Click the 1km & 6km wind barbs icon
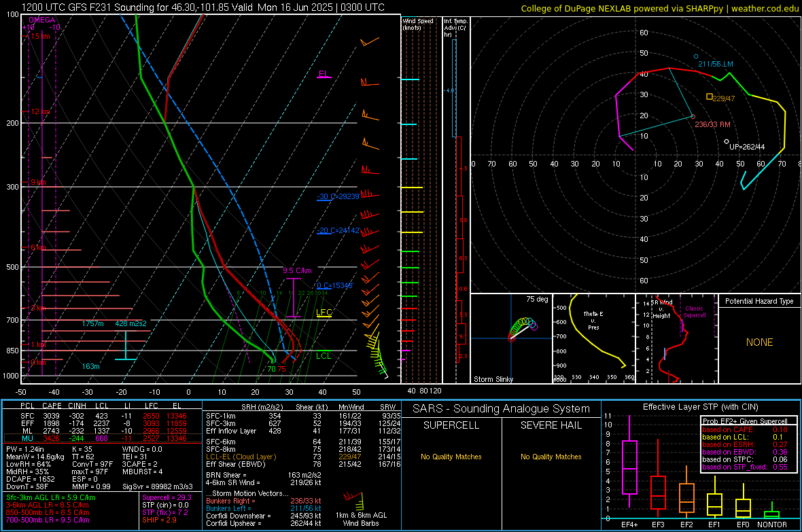 tap(354, 500)
